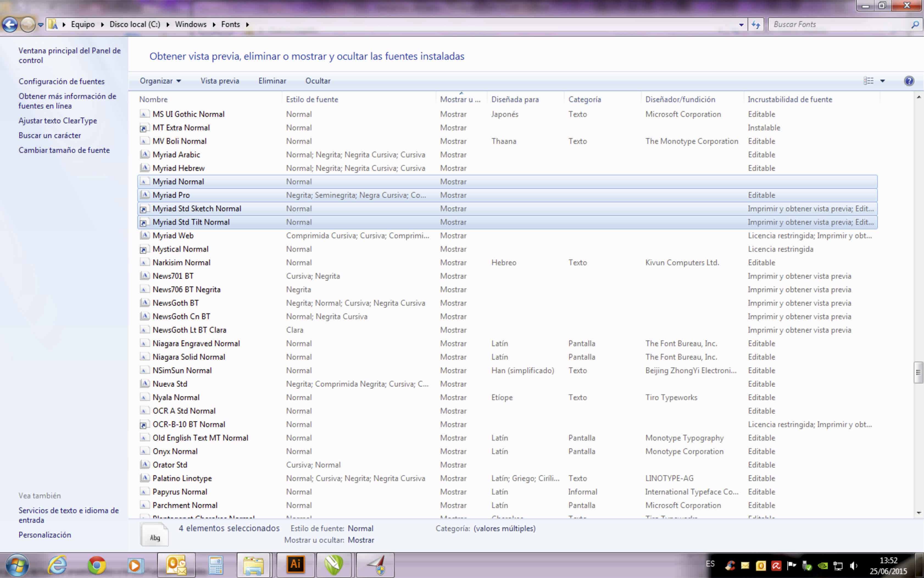Sort by the Categoría column header
The height and width of the screenshot is (578, 924).
[x=585, y=99]
